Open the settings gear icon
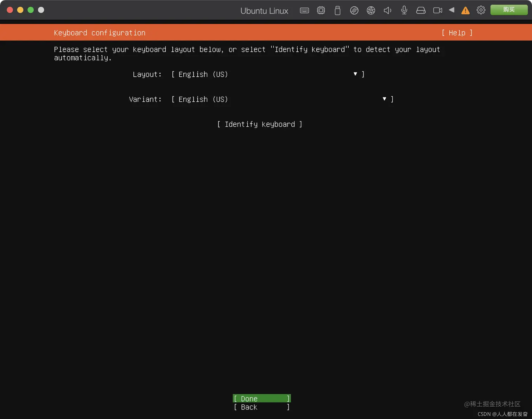 481,10
